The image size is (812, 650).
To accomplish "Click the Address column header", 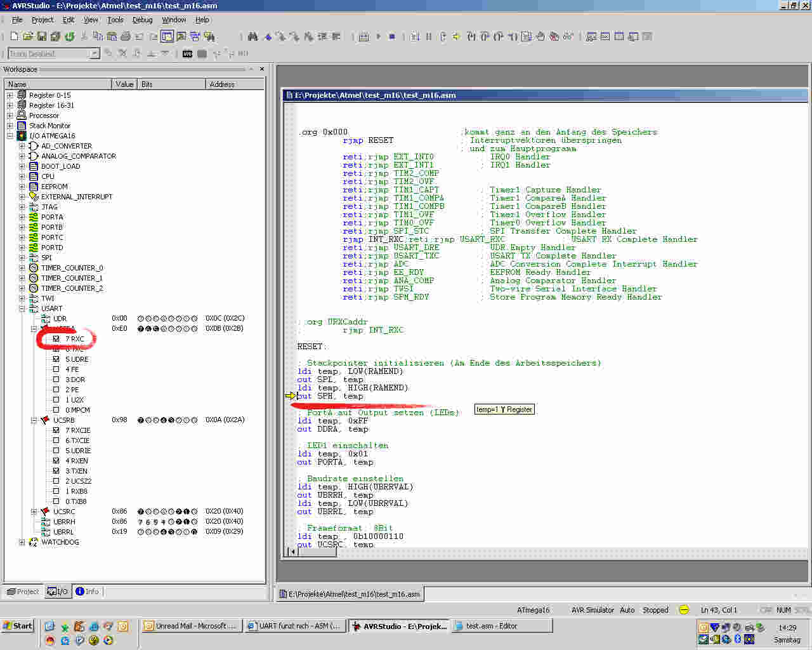I will pos(235,84).
